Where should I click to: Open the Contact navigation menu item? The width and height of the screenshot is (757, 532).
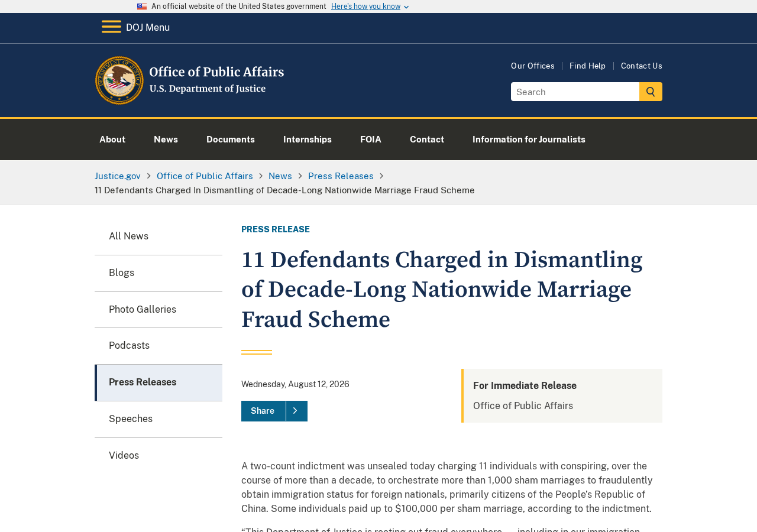coord(427,140)
